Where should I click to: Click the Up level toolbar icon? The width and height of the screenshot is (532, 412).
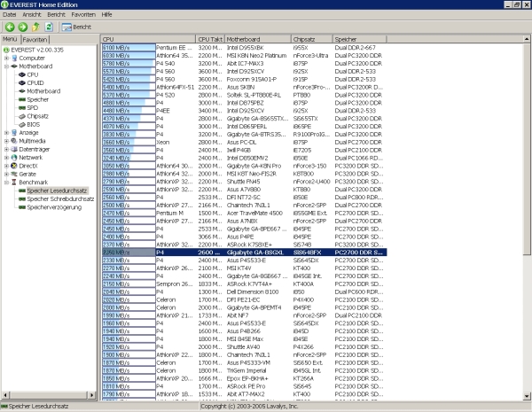pyautogui.click(x=35, y=27)
